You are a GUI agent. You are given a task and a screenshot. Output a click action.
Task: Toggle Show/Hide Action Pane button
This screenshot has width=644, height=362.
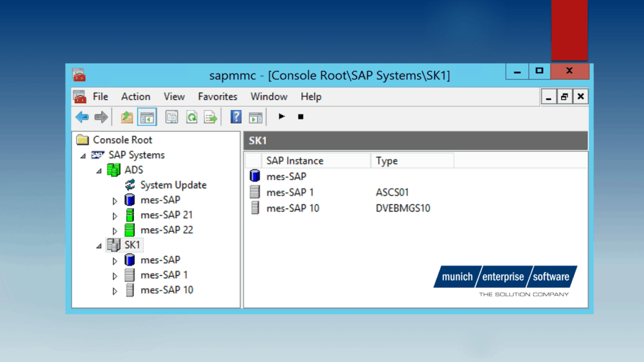pyautogui.click(x=255, y=117)
